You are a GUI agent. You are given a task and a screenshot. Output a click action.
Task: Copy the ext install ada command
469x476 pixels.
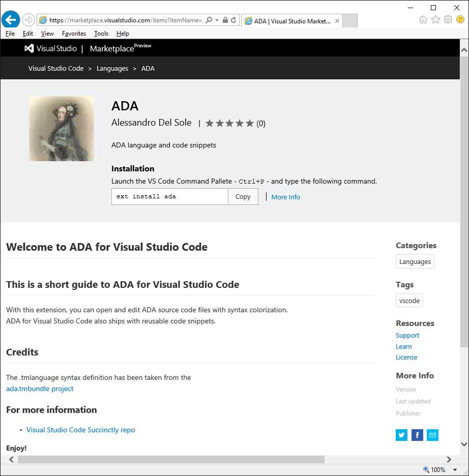[243, 196]
